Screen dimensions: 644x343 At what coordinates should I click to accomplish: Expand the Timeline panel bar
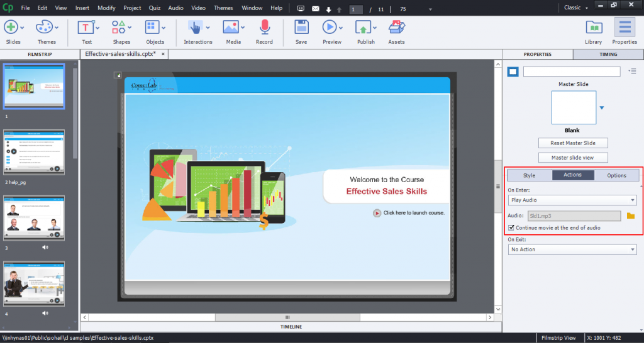(291, 327)
